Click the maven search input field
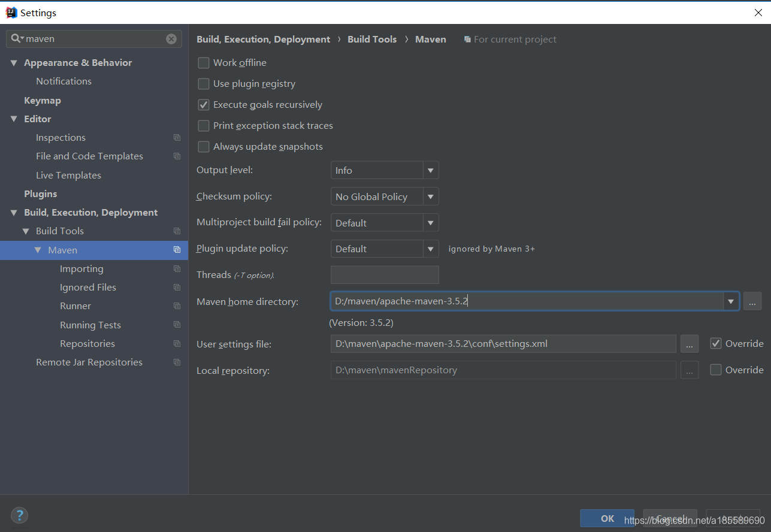Screen dimensions: 771x532 [94, 39]
